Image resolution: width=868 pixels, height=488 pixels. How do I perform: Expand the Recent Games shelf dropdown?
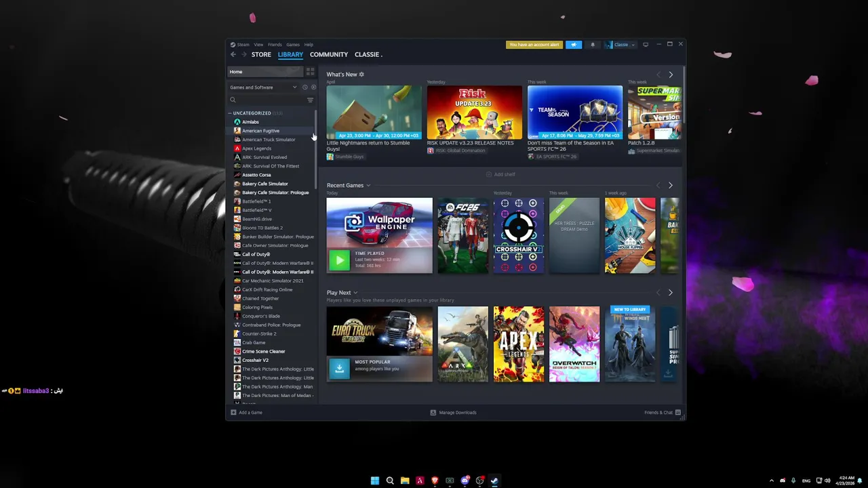click(368, 186)
